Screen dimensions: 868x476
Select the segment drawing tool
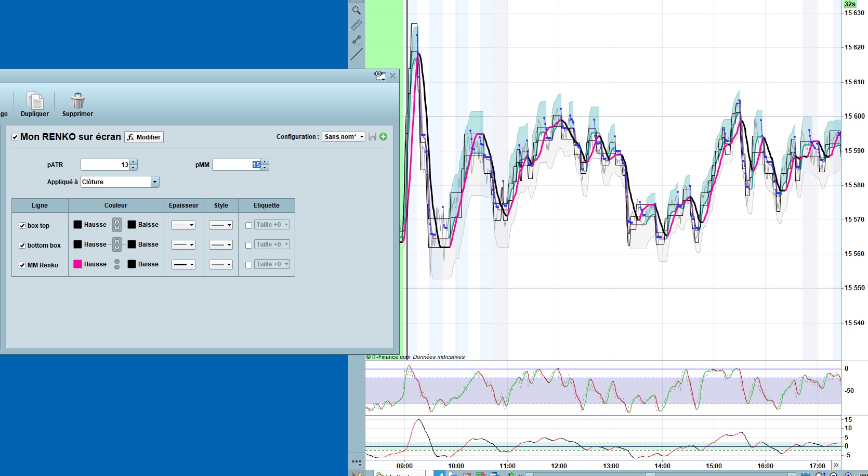[x=357, y=40]
